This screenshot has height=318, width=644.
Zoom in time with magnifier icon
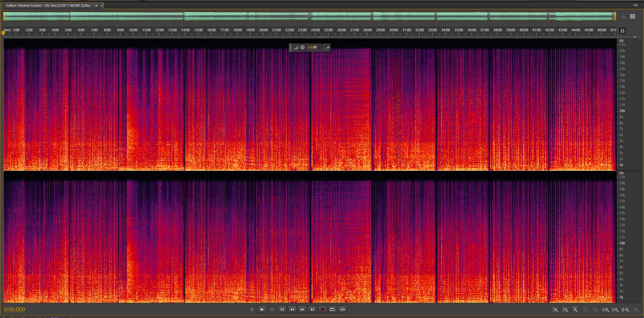(x=576, y=310)
